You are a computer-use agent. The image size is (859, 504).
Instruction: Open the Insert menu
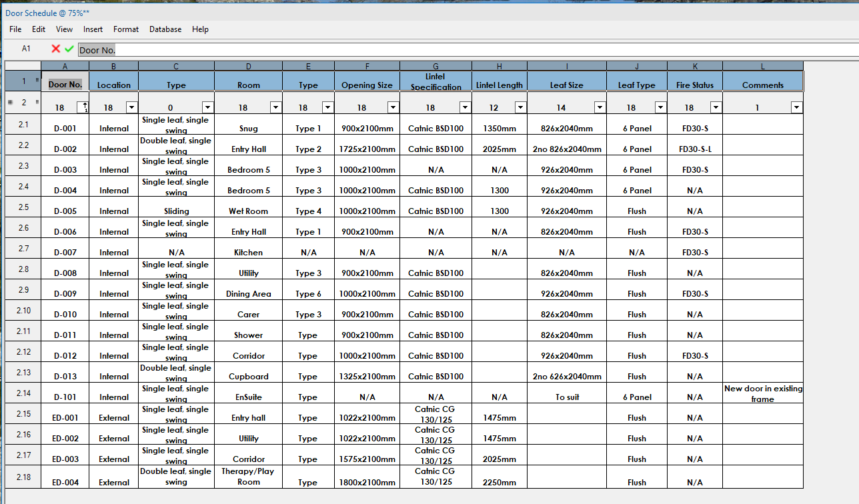[x=93, y=29]
